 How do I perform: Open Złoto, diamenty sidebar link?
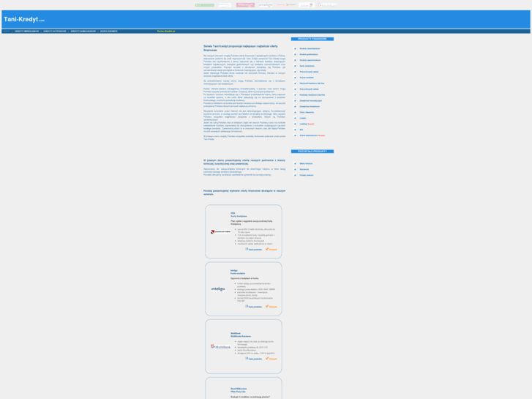307,112
